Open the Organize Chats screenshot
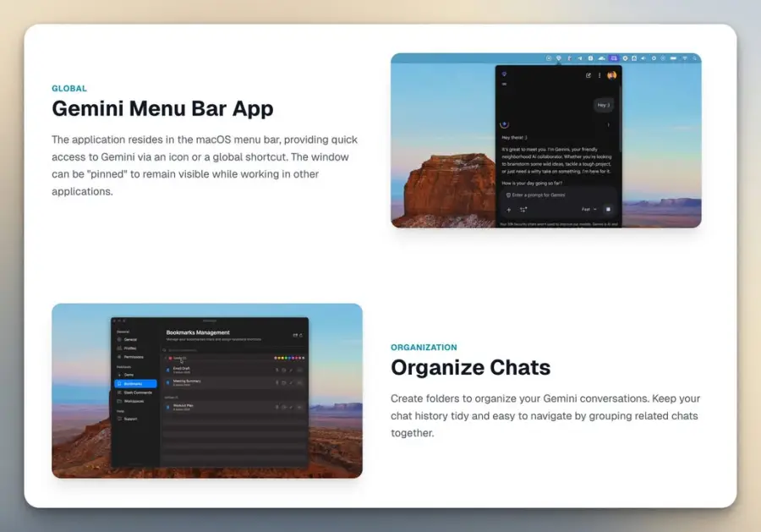 [x=207, y=391]
